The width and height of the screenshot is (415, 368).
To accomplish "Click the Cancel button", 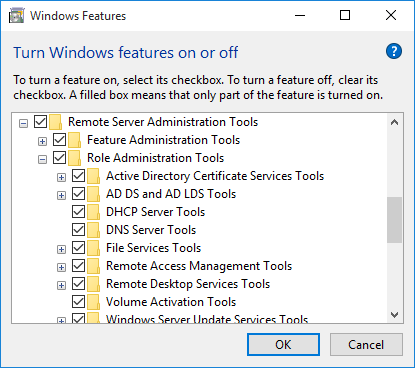I will coord(366,345).
